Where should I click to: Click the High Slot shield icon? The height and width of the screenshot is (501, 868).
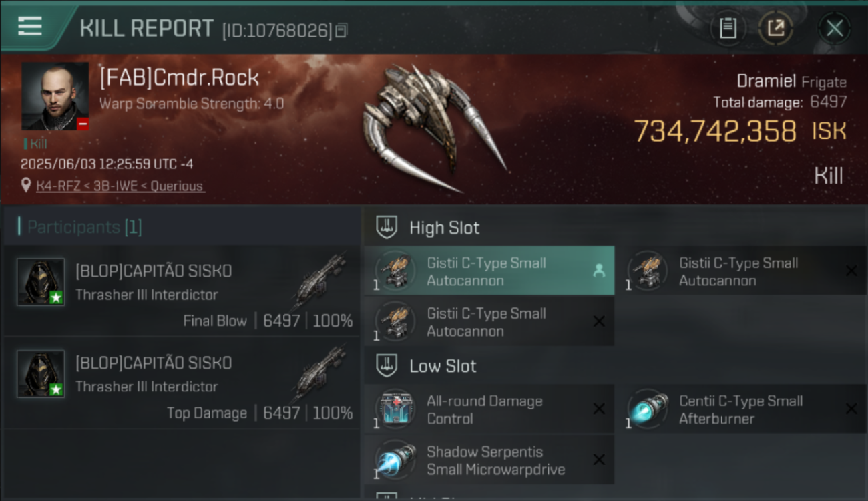(387, 228)
